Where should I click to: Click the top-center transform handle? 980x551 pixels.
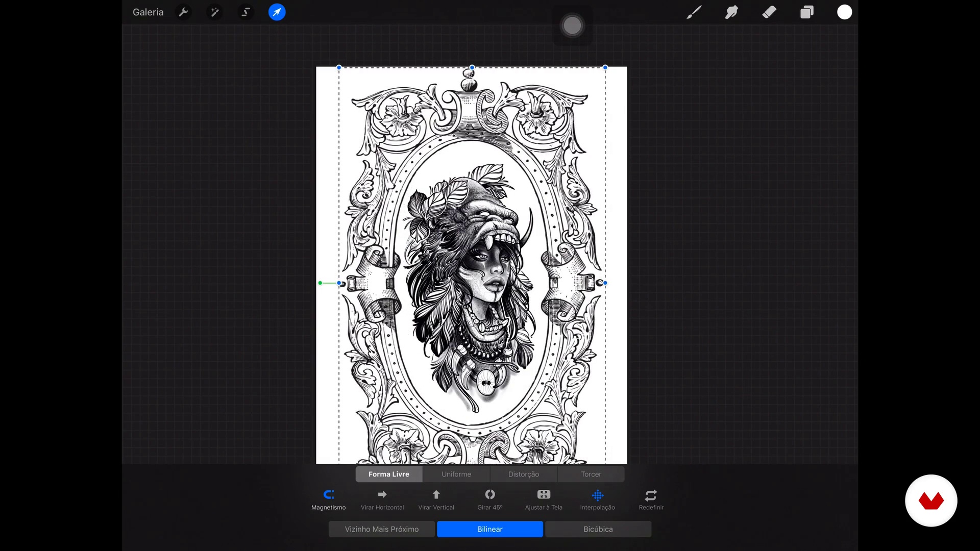pos(472,67)
